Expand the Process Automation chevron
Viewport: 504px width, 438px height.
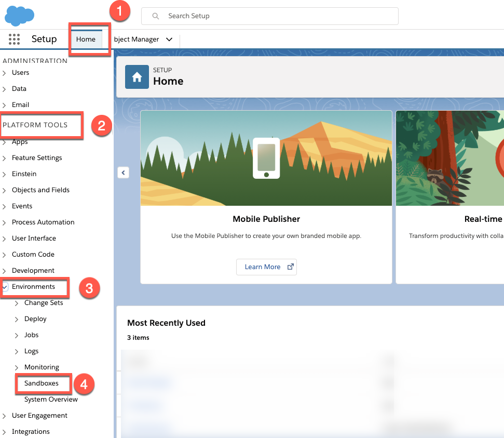(x=4, y=223)
